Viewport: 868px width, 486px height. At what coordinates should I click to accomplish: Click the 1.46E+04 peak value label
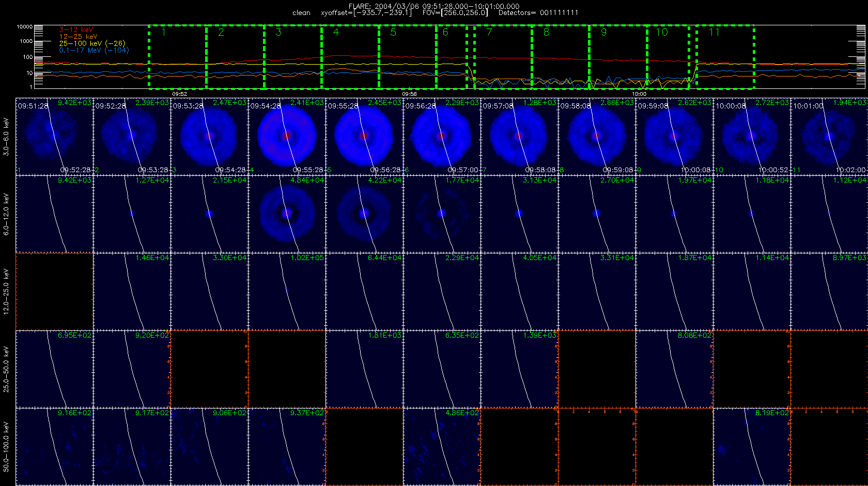[152, 257]
